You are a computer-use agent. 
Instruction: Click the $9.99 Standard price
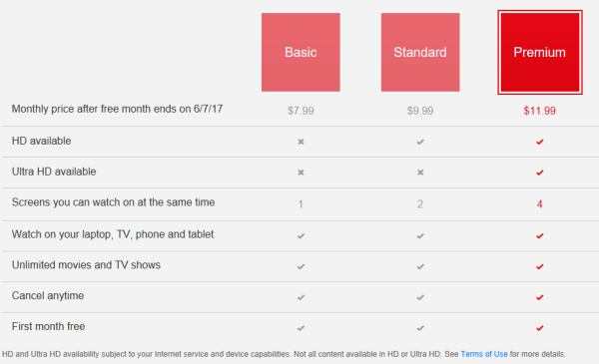click(420, 111)
